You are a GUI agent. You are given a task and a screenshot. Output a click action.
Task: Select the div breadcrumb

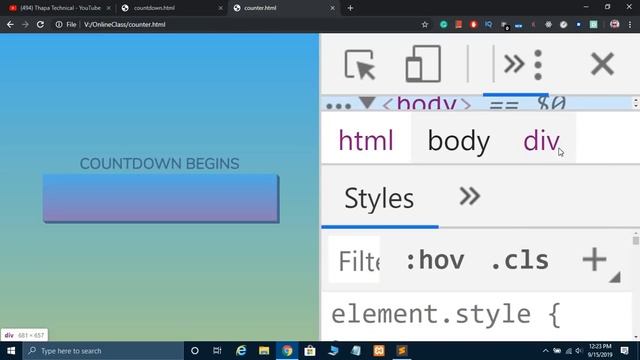[x=541, y=141]
